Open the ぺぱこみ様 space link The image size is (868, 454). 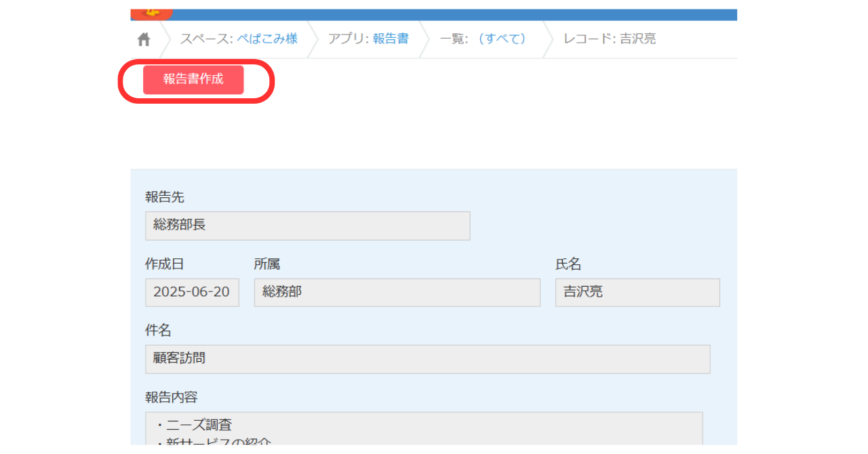point(267,39)
